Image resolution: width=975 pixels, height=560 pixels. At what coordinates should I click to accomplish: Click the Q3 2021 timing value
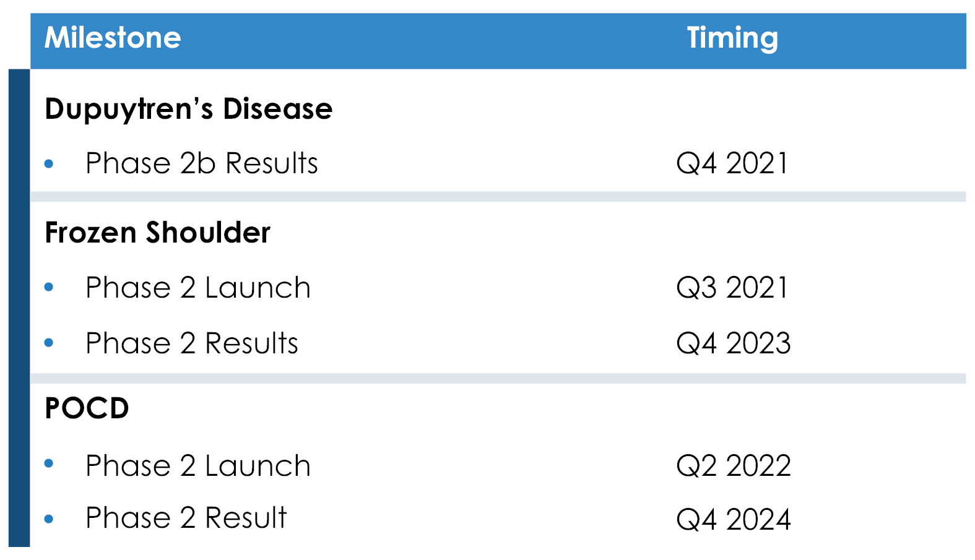click(x=732, y=288)
